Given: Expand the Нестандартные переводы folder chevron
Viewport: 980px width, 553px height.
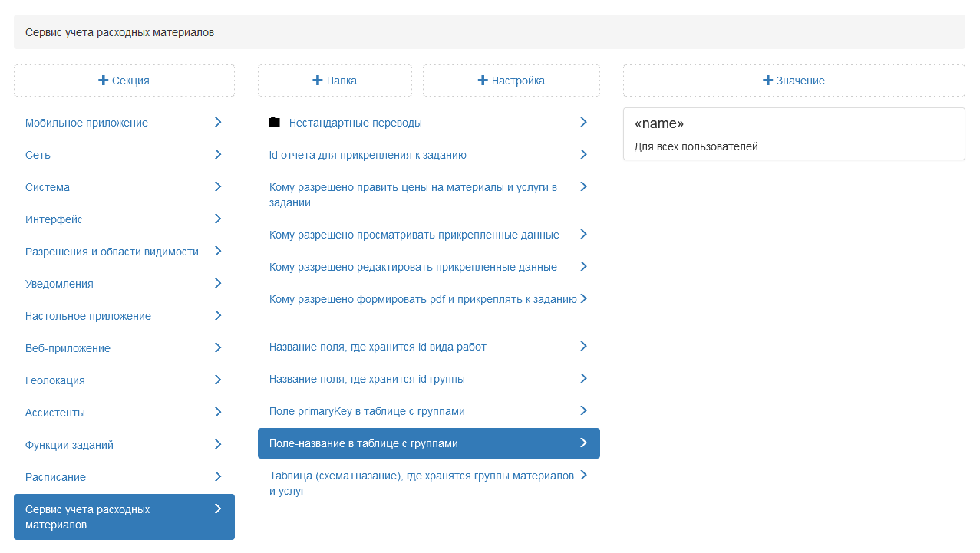Looking at the screenshot, I should tap(583, 122).
